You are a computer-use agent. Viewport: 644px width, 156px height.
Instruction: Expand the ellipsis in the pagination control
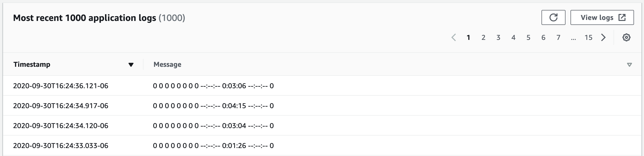click(x=573, y=39)
